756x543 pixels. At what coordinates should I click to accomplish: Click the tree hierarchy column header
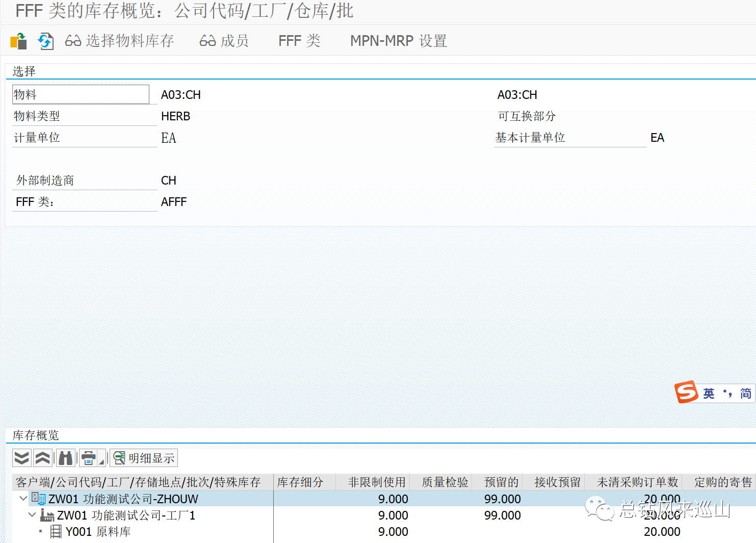tap(143, 482)
